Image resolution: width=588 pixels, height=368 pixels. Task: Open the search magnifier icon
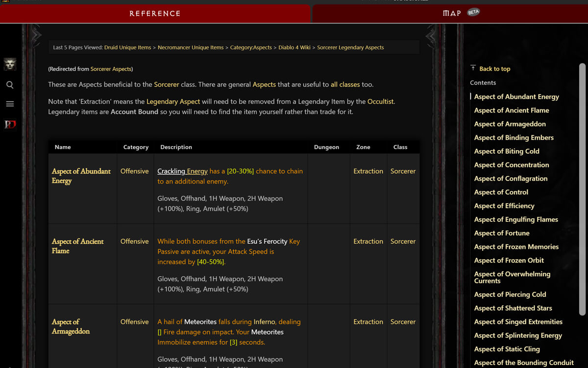(x=10, y=85)
